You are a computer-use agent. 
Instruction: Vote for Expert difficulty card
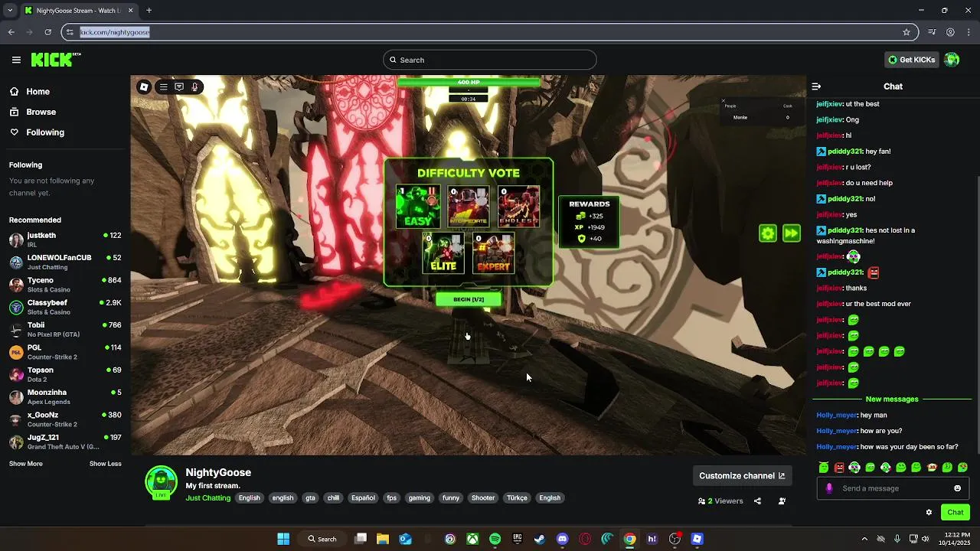[494, 253]
